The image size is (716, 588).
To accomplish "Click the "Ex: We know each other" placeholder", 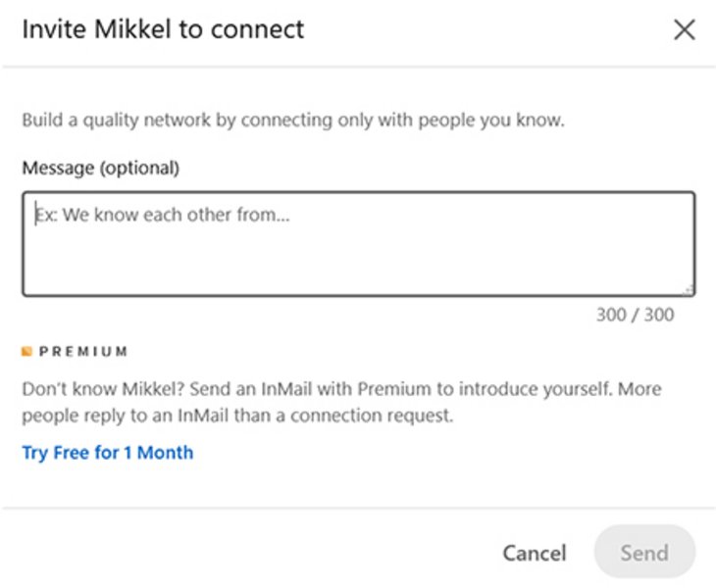I will tap(163, 215).
